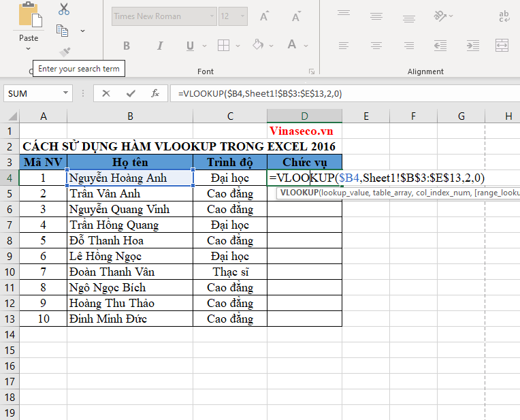Click the Merge and Center icon
Screen dimensions: 520x420
pyautogui.click(x=502, y=46)
